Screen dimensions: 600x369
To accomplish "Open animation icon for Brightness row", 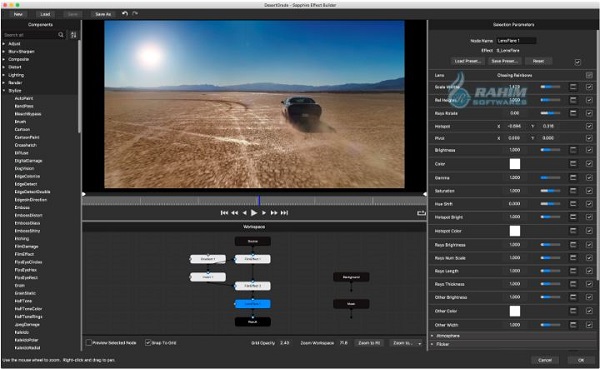I will tap(573, 150).
